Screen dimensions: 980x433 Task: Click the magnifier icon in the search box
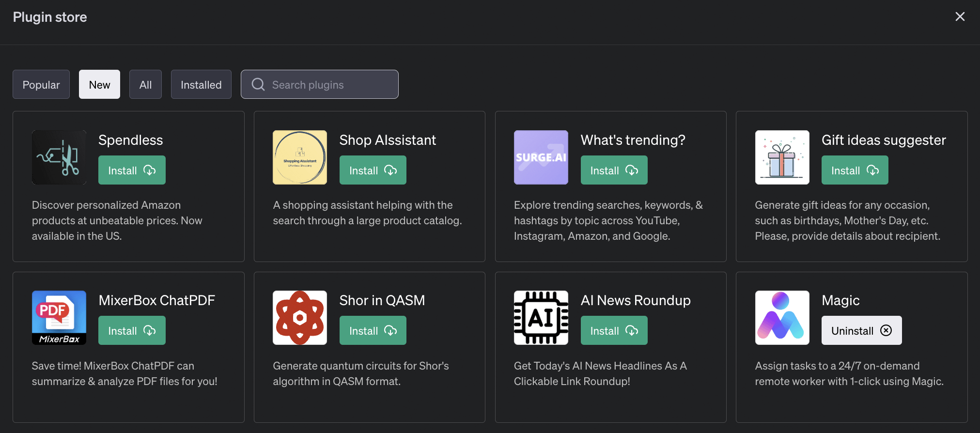tap(258, 84)
